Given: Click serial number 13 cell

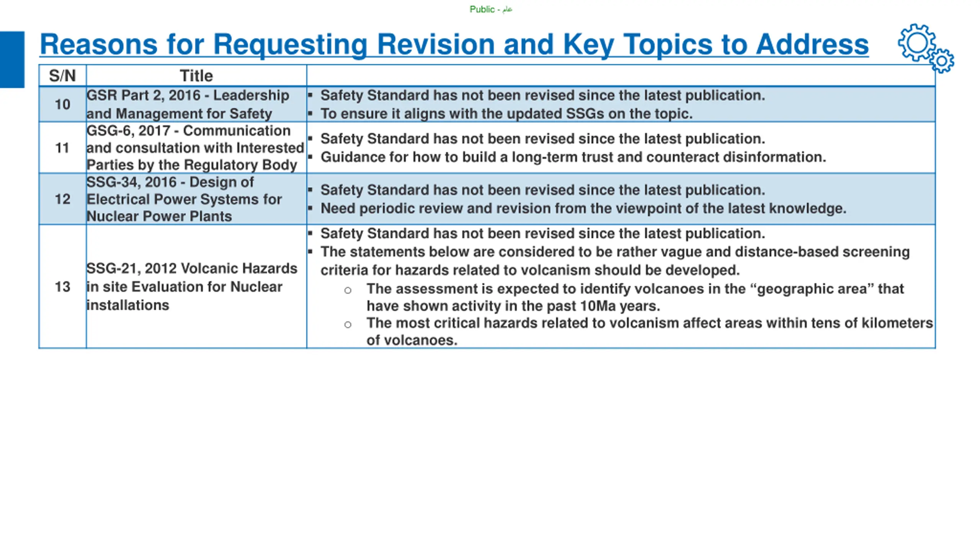Looking at the screenshot, I should [62, 287].
